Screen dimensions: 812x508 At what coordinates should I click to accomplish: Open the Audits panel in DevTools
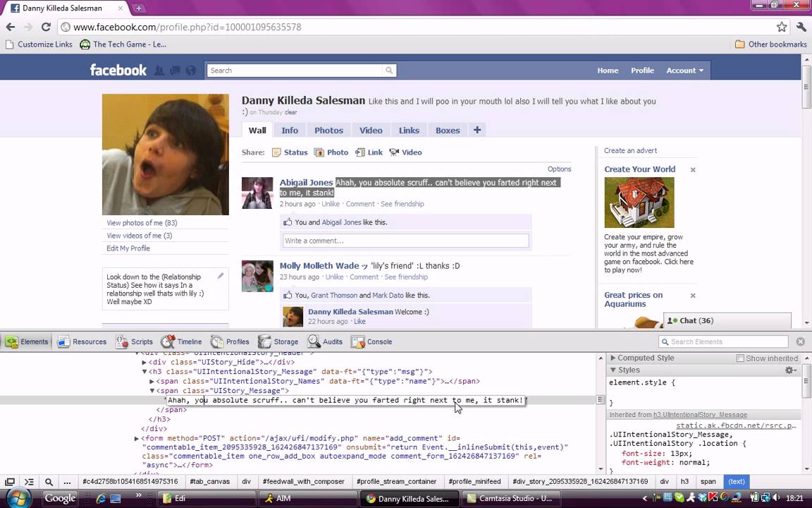325,341
